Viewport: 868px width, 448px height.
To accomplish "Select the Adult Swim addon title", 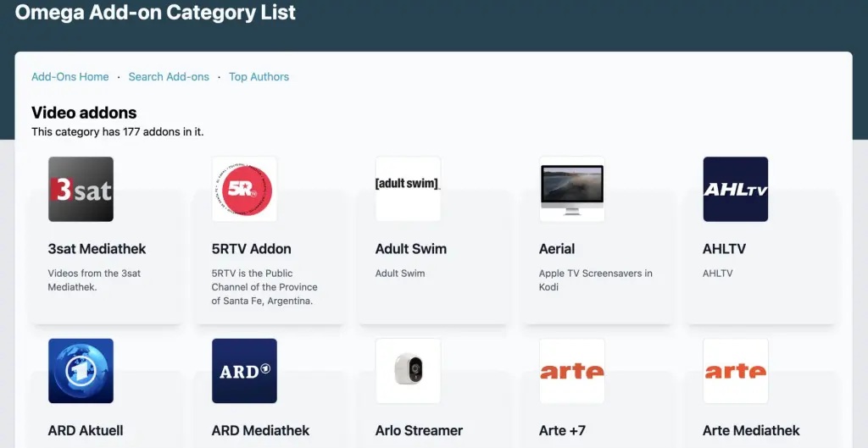I will (x=411, y=249).
